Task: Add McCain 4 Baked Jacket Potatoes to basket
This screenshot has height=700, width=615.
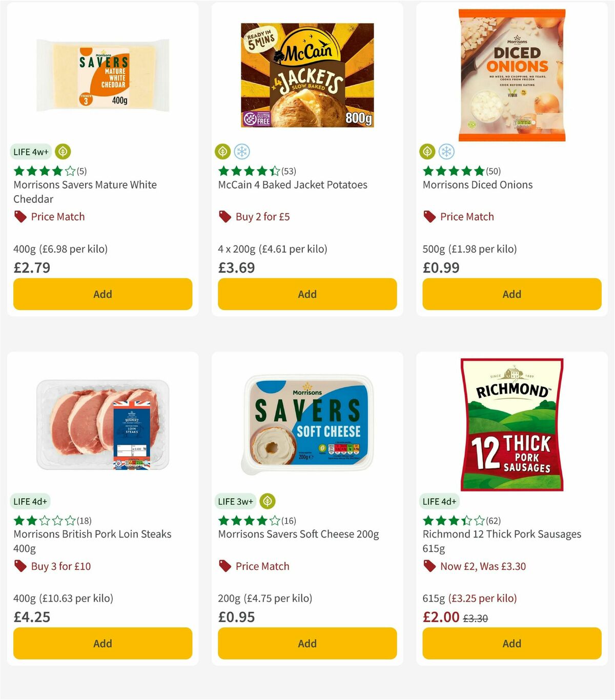Action: tap(307, 294)
